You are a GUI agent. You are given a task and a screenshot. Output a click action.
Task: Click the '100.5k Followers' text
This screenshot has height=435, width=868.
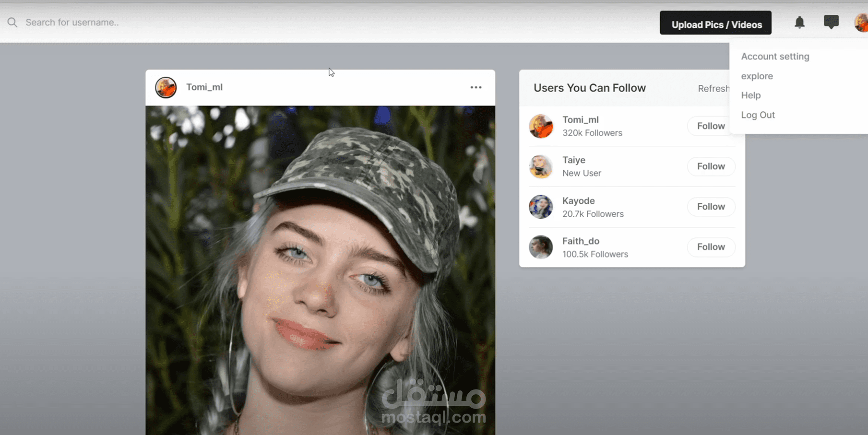(595, 254)
